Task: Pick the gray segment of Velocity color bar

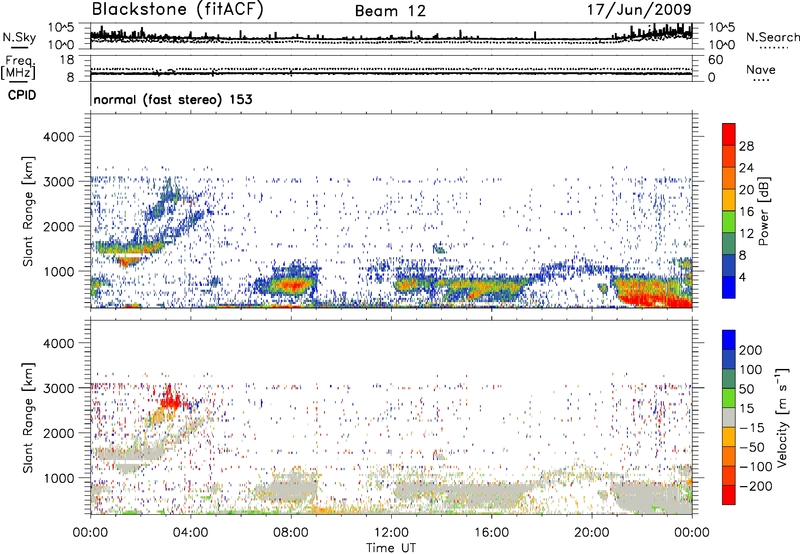Action: (729, 417)
